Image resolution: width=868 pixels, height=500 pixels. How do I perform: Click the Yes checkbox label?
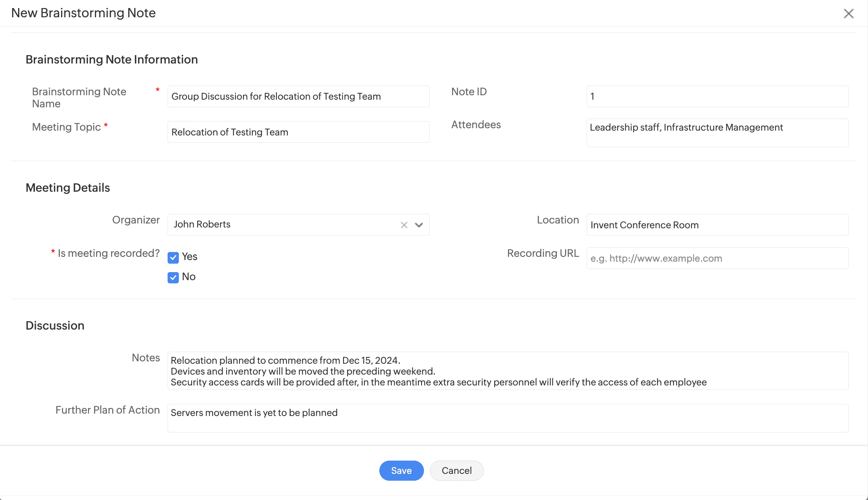pos(190,257)
